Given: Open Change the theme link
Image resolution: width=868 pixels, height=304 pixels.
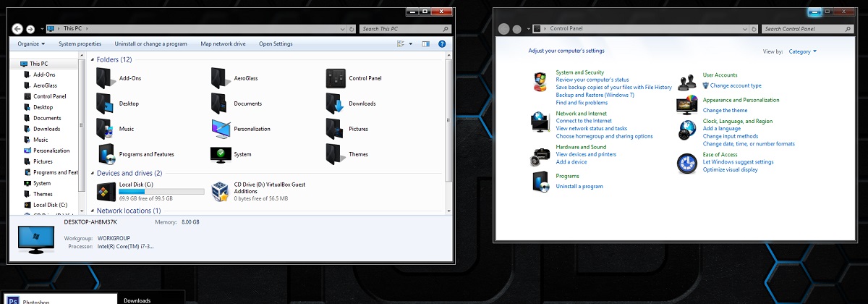Looking at the screenshot, I should pyautogui.click(x=725, y=111).
